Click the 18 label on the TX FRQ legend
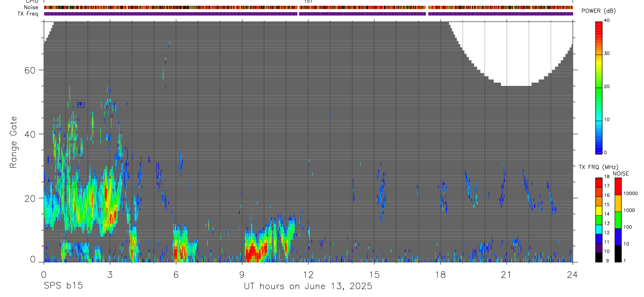Screen dimensions: 644x297 607,177
